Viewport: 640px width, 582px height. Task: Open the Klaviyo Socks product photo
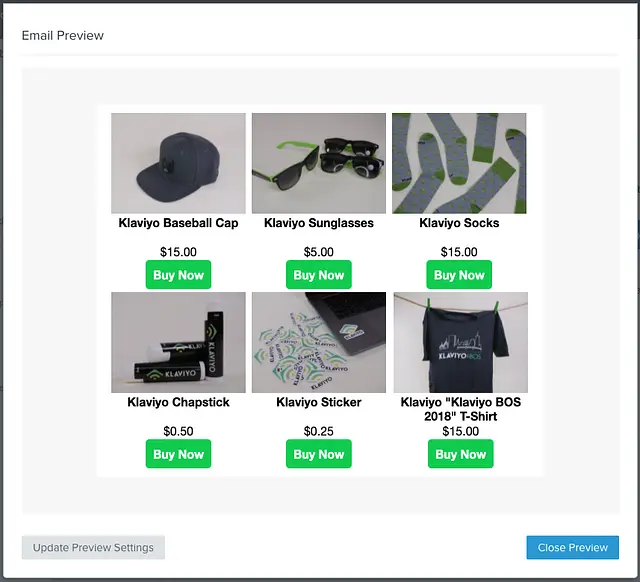point(459,163)
